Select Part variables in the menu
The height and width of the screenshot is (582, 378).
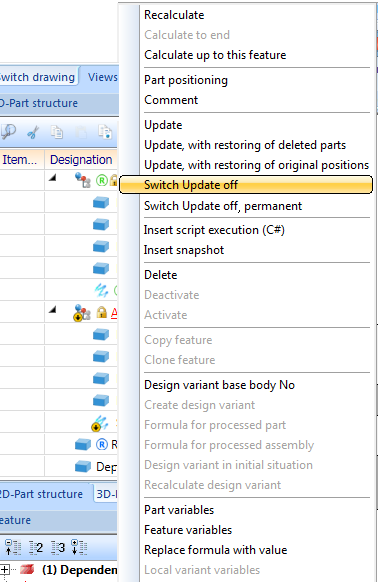tap(179, 510)
